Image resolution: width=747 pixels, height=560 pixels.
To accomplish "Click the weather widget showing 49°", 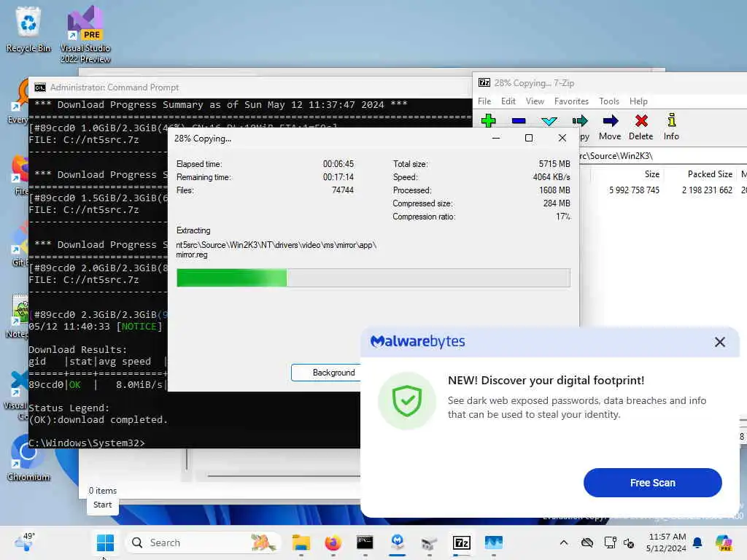I will [x=24, y=542].
